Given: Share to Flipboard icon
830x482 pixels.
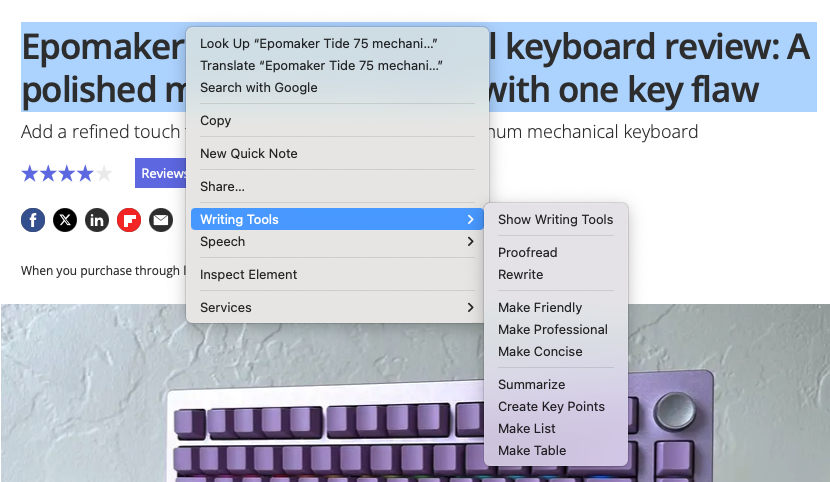Looking at the screenshot, I should tap(129, 220).
